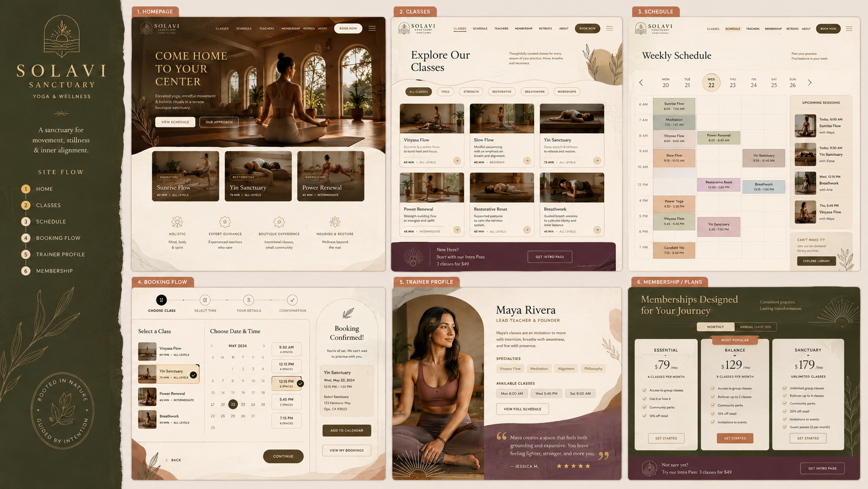Click the Boutique Experience feature icon
Image resolution: width=868 pixels, height=489 pixels.
coord(279,222)
